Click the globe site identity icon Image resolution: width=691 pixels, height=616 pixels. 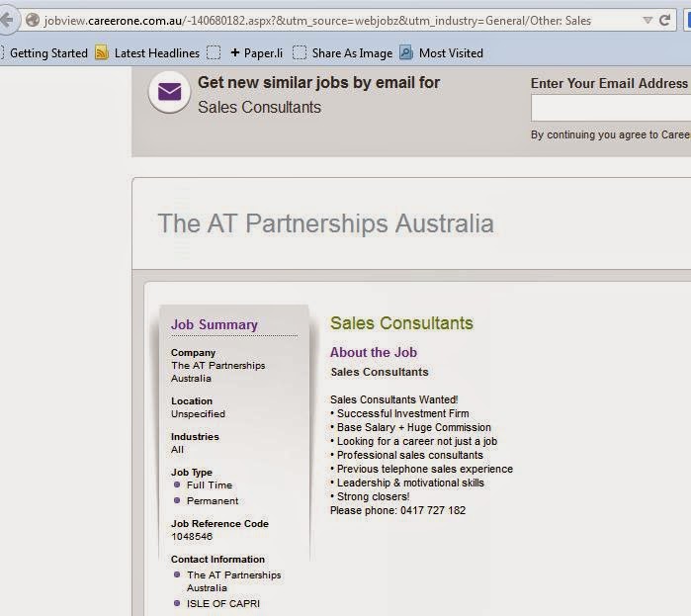coord(33,20)
